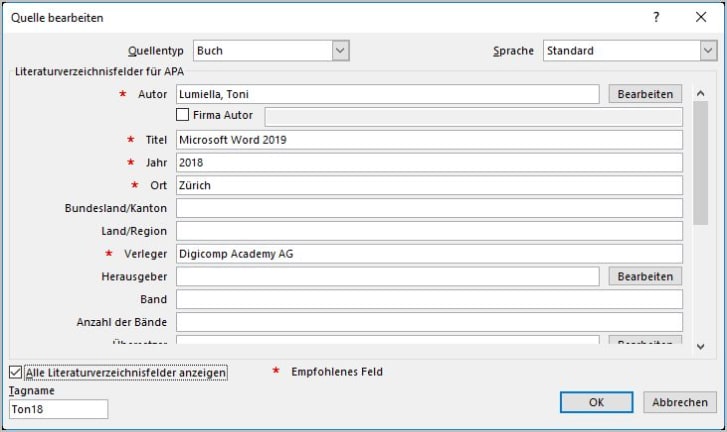Click the Abbrechen button
The height and width of the screenshot is (432, 727).
680,402
